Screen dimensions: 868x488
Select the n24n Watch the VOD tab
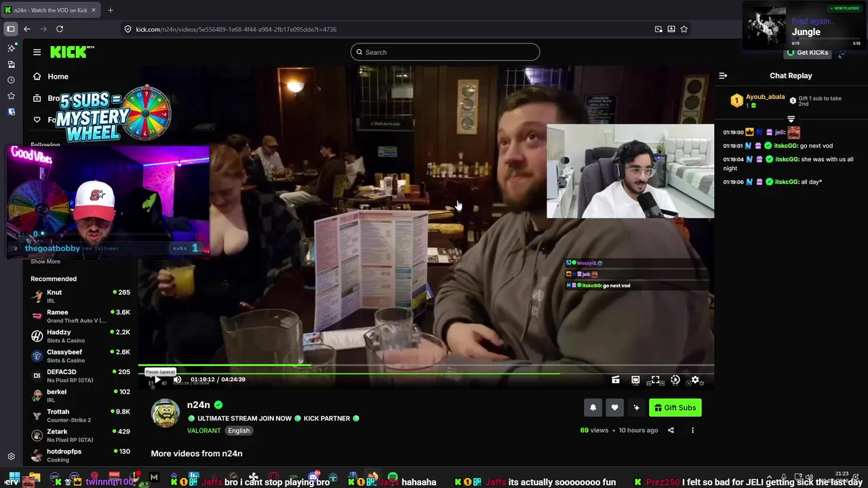[x=51, y=10]
